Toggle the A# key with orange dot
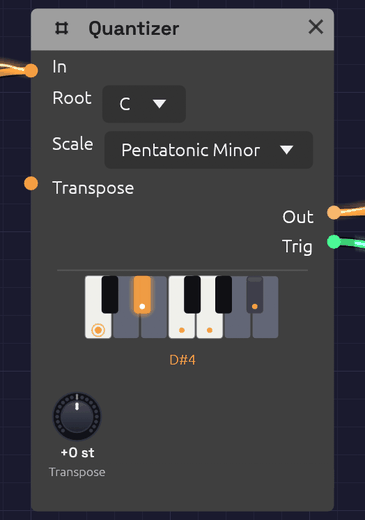365x520 pixels. pos(255,294)
